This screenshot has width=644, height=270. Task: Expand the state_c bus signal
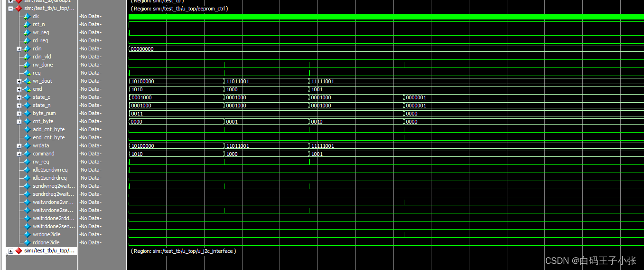click(19, 97)
